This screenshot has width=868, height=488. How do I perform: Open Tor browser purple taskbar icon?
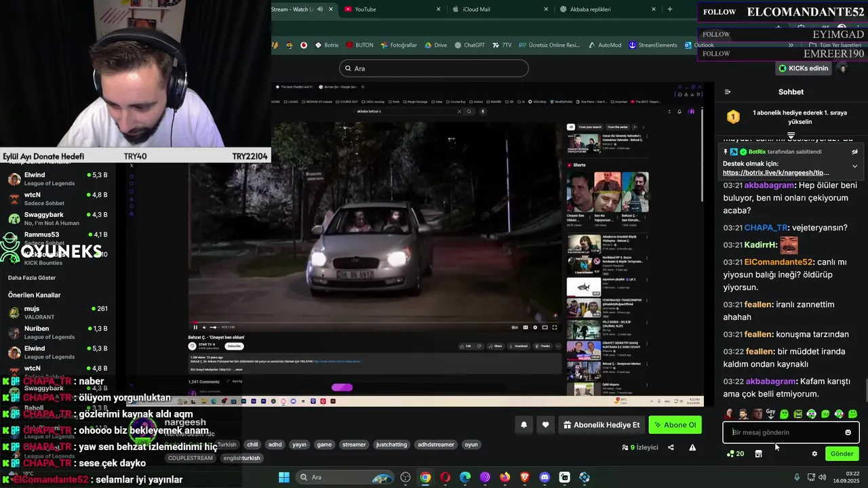pyautogui.click(x=485, y=477)
